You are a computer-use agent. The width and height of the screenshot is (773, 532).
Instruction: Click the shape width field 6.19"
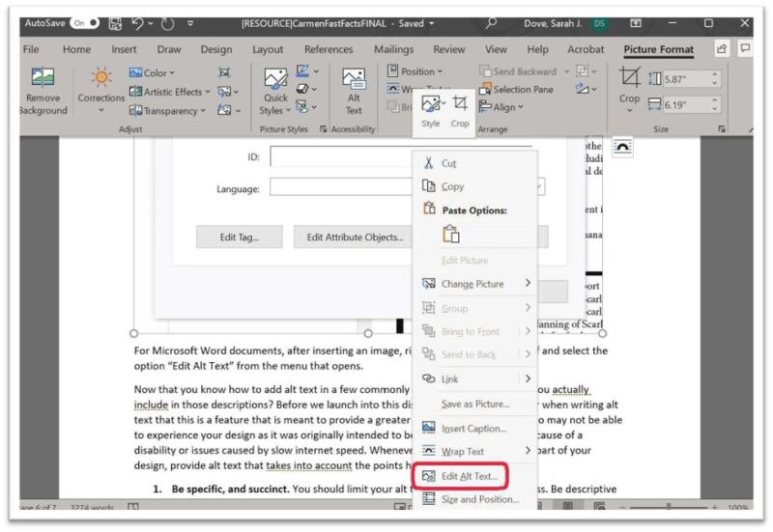click(686, 104)
